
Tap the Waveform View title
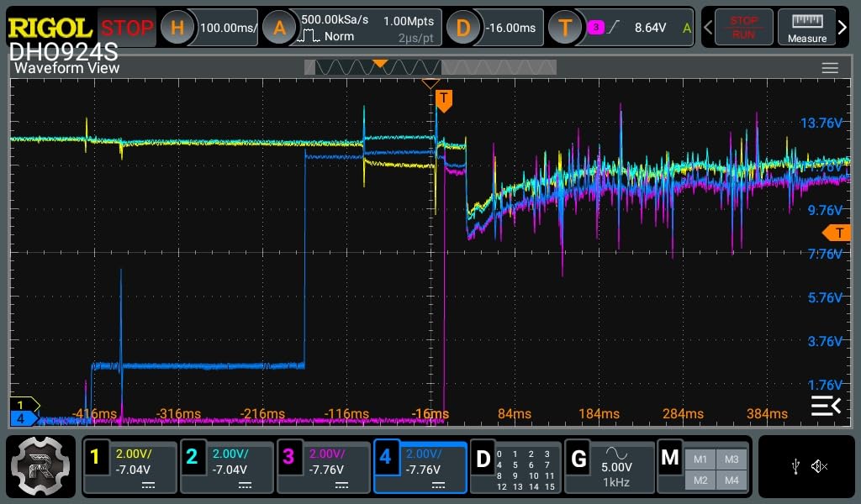[66, 68]
